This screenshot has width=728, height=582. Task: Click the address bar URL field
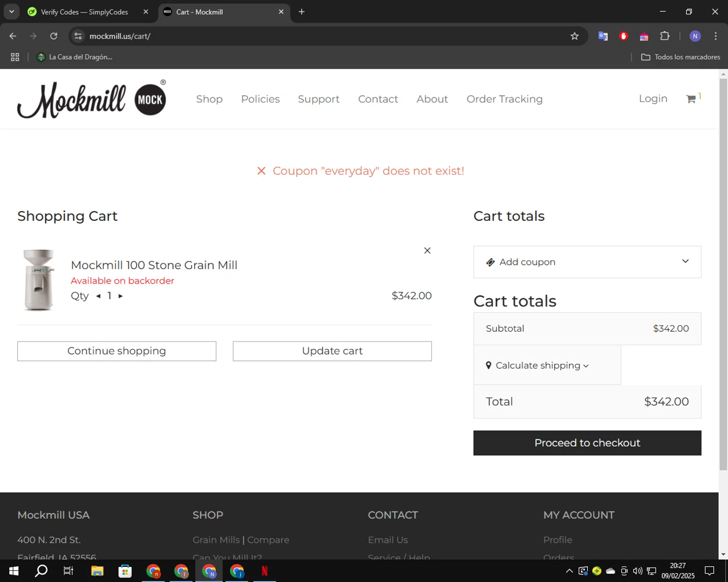click(320, 36)
